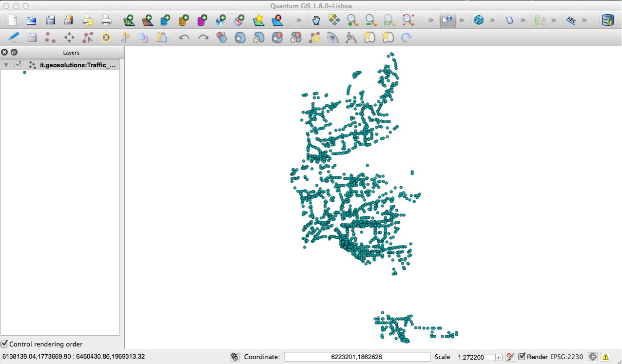Click the Undo arrow icon
Screen dimensions: 622x364
(184, 37)
